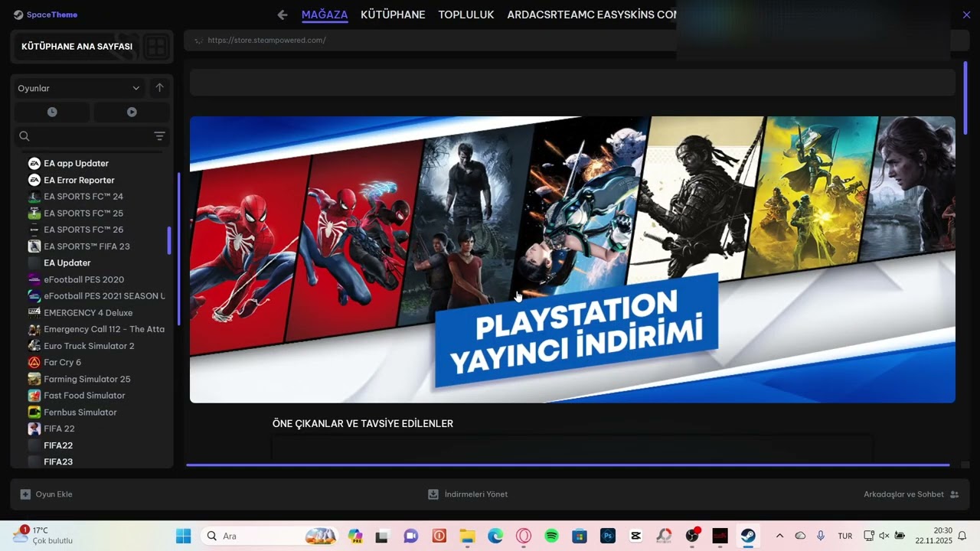980x551 pixels.
Task: Open the MAĞAZA tab
Action: click(325, 15)
